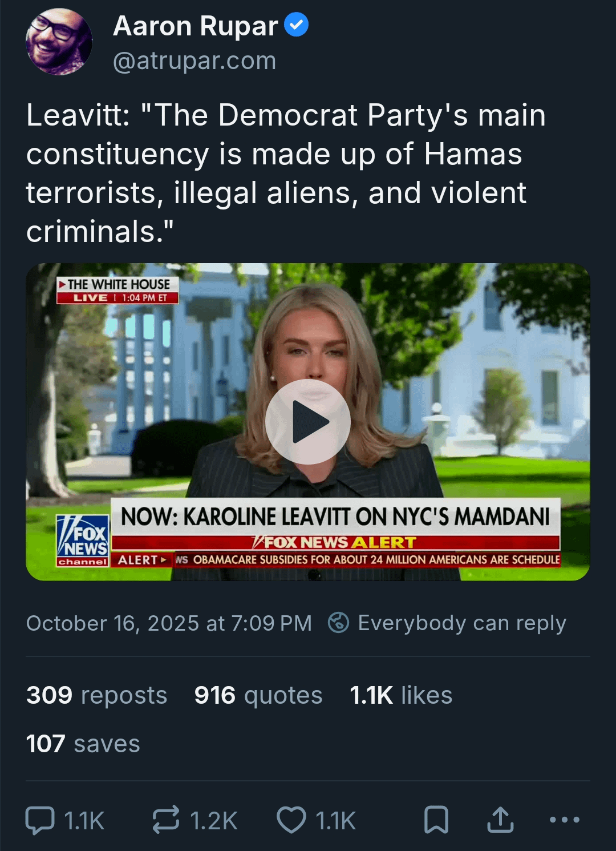Open Aaron Rupar's profile avatar
The image size is (616, 851).
click(x=59, y=42)
